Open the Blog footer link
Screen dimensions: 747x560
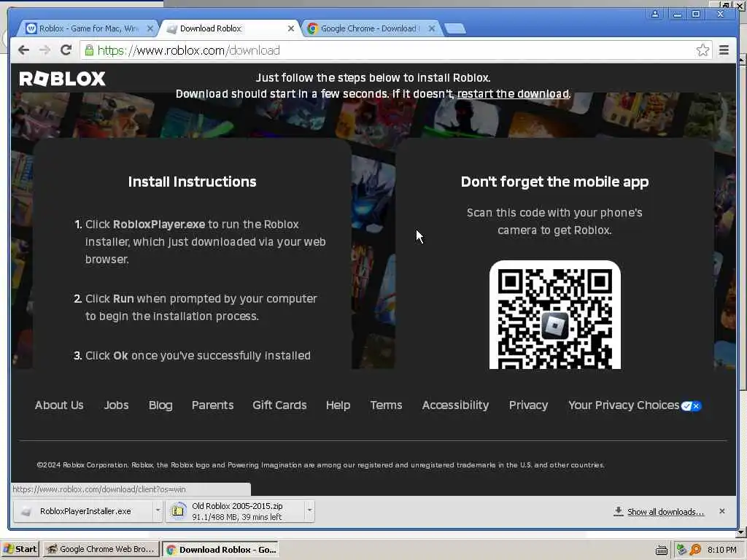160,405
